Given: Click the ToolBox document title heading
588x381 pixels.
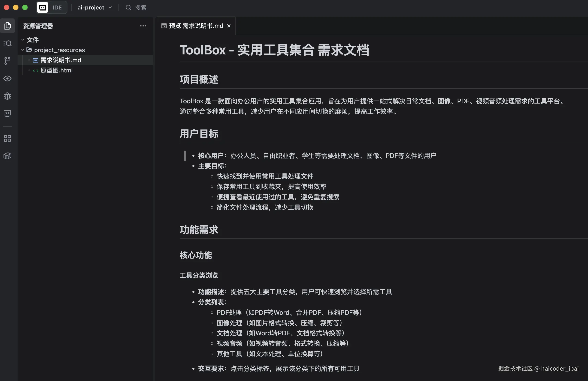Looking at the screenshot, I should coord(274,50).
